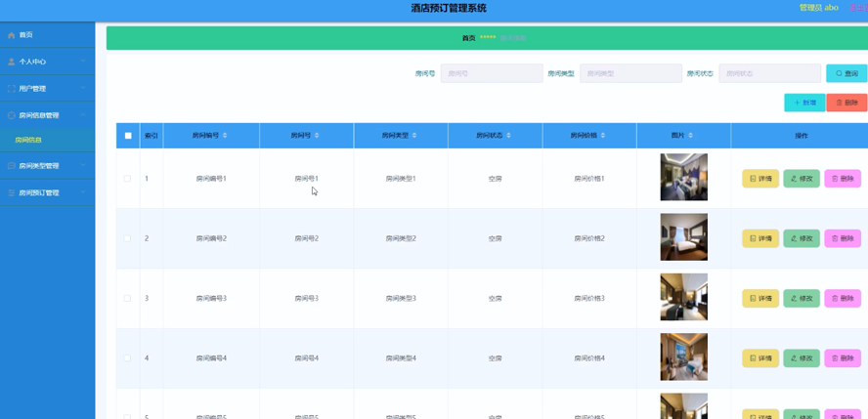Click the 新增 add button
868x419 pixels.
(x=804, y=103)
